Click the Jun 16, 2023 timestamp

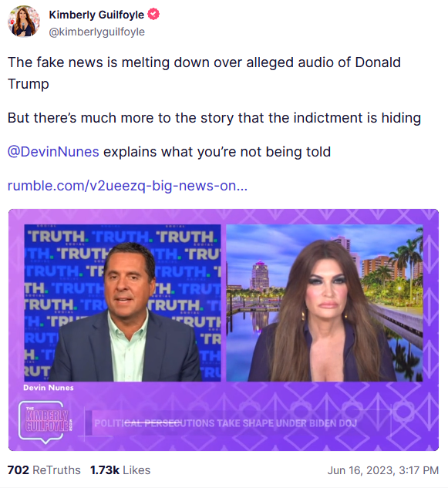383,470
